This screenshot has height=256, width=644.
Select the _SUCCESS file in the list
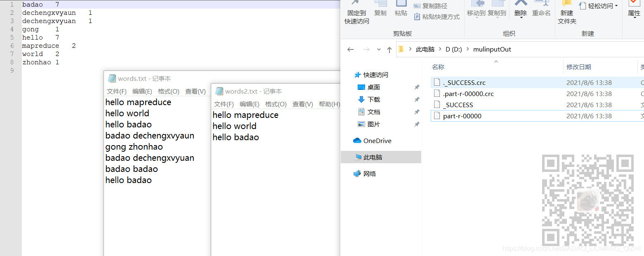click(x=458, y=104)
